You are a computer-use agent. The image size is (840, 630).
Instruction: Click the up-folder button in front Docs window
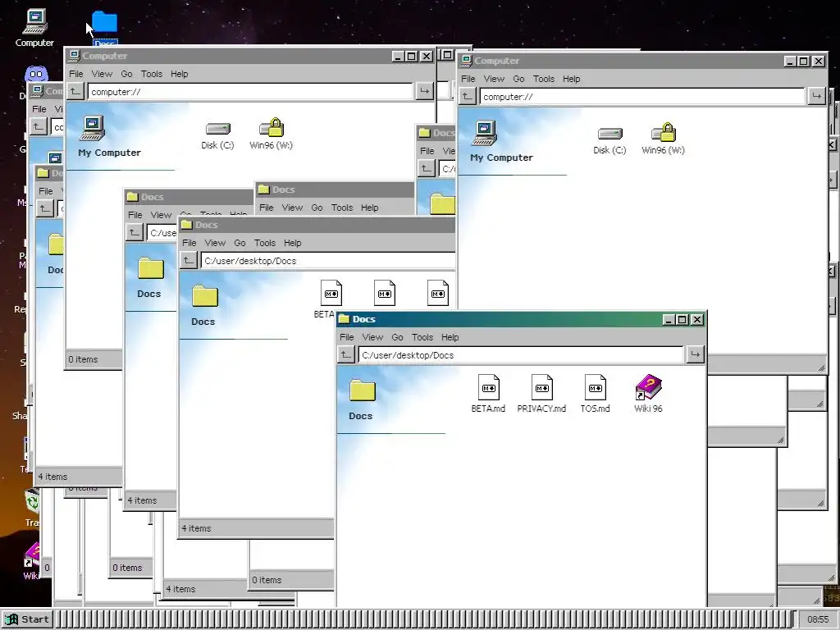click(347, 354)
